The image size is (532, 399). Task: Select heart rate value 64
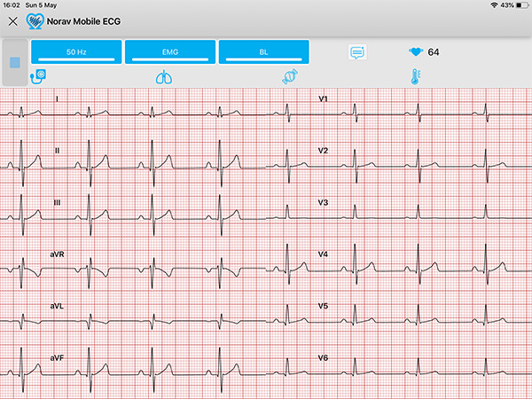pos(434,52)
